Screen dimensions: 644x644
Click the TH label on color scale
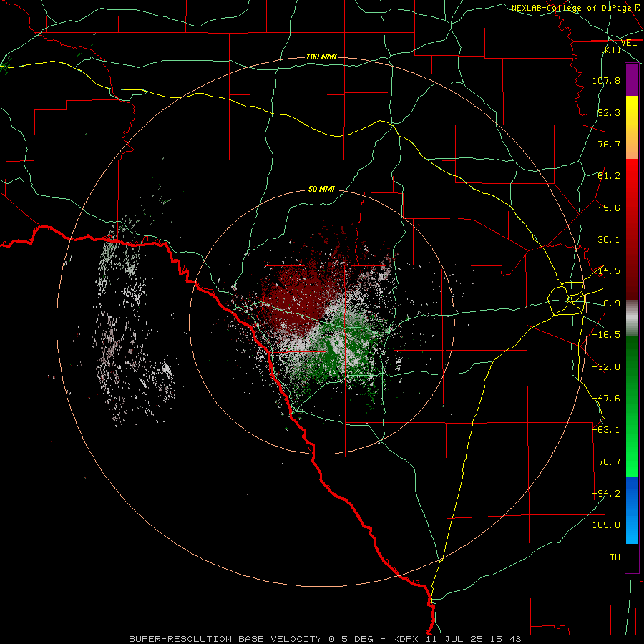615,557
